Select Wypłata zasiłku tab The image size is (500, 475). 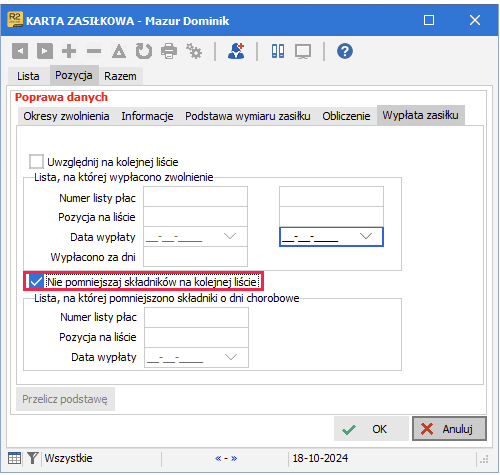tap(420, 115)
